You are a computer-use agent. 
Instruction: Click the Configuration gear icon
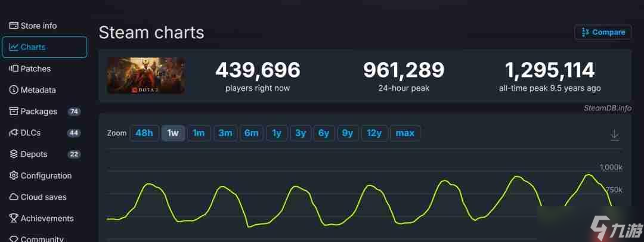(14, 176)
